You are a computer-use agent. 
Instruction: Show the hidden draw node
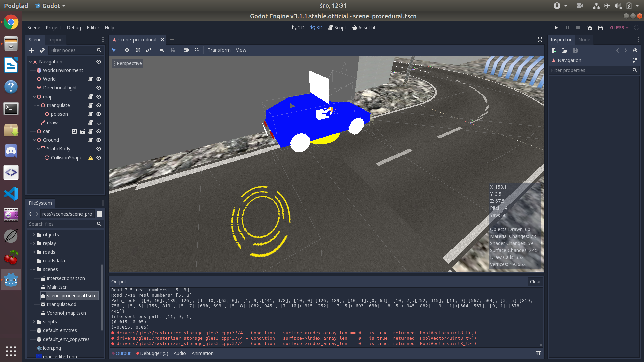[x=99, y=123]
